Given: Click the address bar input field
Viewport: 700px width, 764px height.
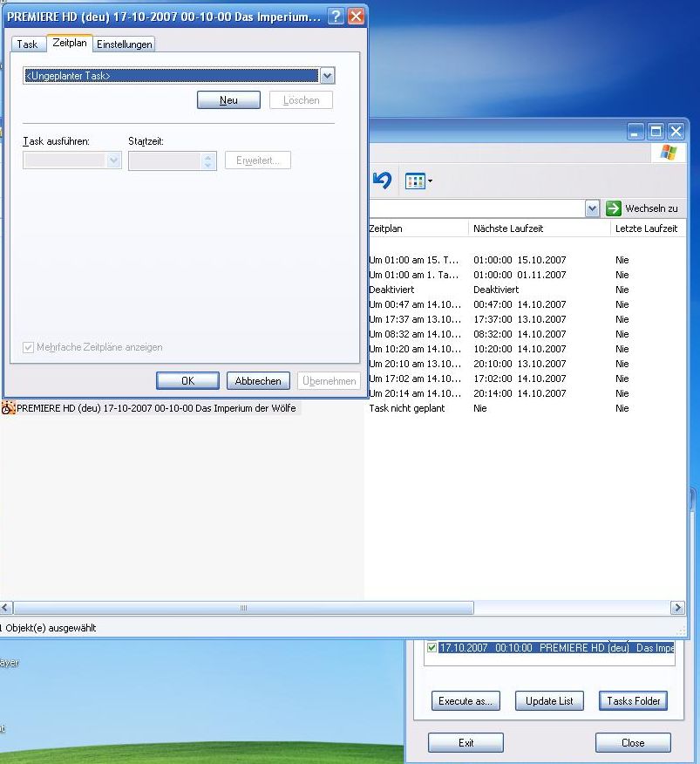Looking at the screenshot, I should point(477,208).
